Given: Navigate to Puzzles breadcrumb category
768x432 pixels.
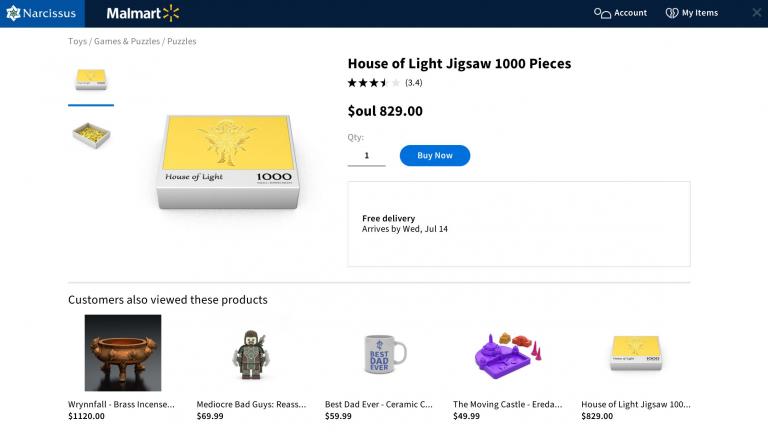Looking at the screenshot, I should pos(182,42).
